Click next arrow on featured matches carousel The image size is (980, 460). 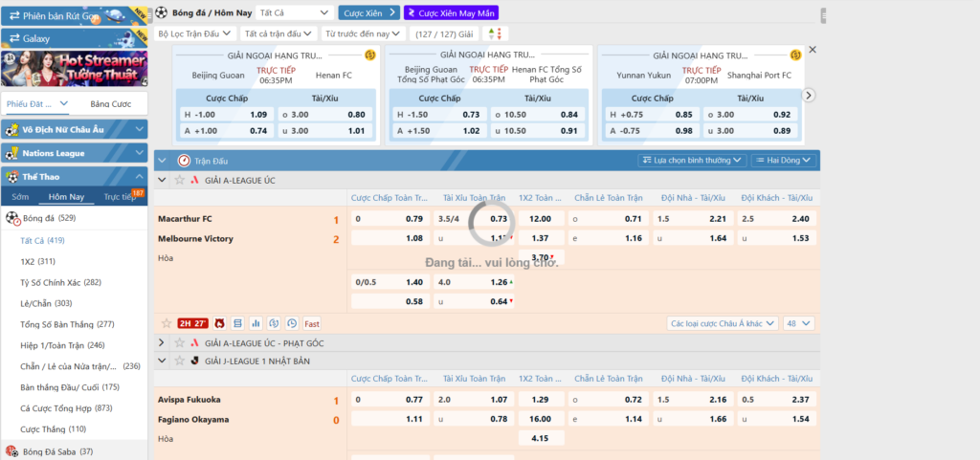[809, 95]
